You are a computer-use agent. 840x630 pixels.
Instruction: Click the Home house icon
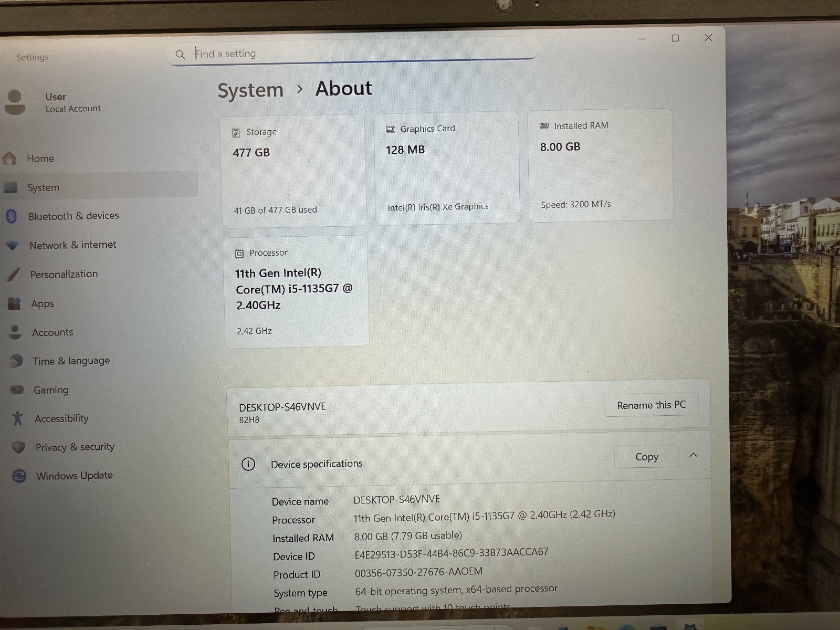click(x=10, y=158)
